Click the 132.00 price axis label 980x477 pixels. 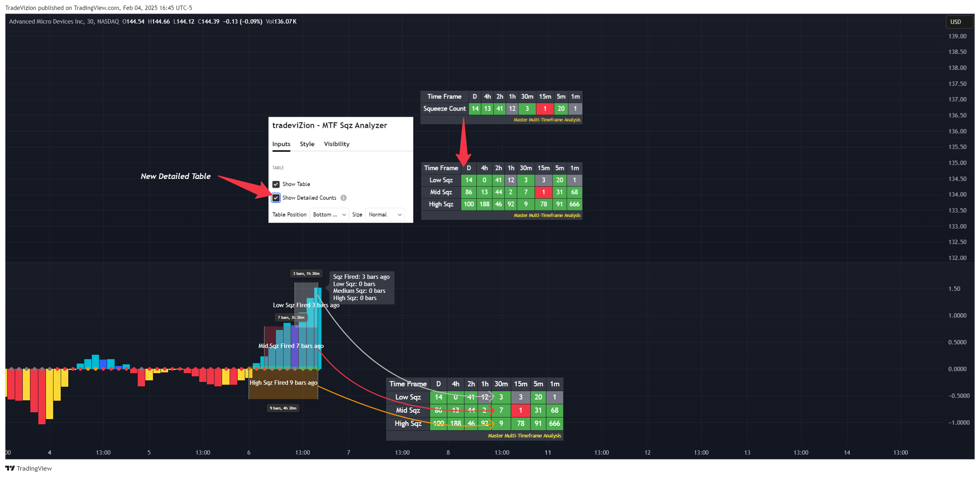(957, 258)
